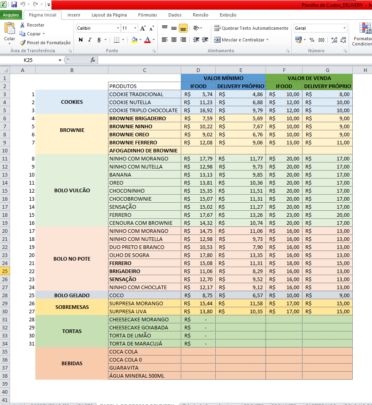
Task: Undo the last action
Action: pos(23,5)
